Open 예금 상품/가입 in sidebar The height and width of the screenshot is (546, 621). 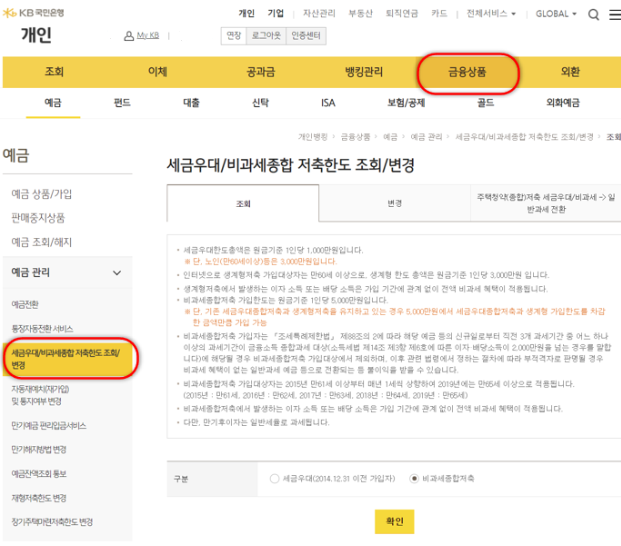pyautogui.click(x=42, y=194)
